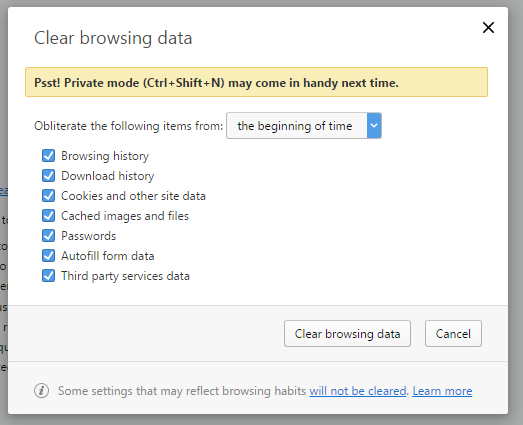The image size is (523, 425).
Task: Click the 'Obliterate the following items from' label
Action: coord(128,126)
